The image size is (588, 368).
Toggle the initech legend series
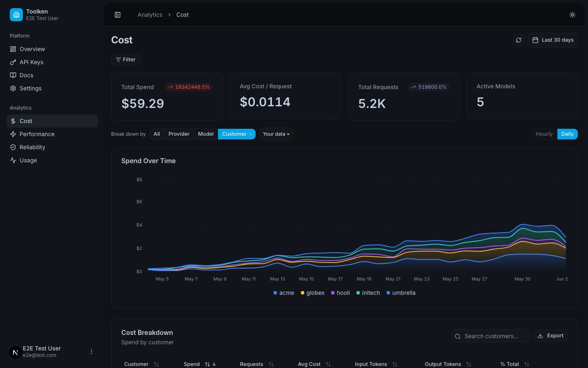(368, 293)
